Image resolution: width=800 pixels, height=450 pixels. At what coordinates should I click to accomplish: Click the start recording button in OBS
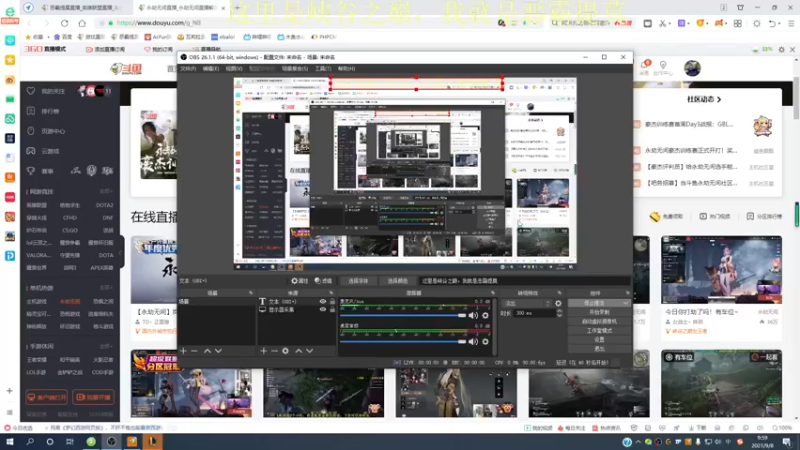599,312
